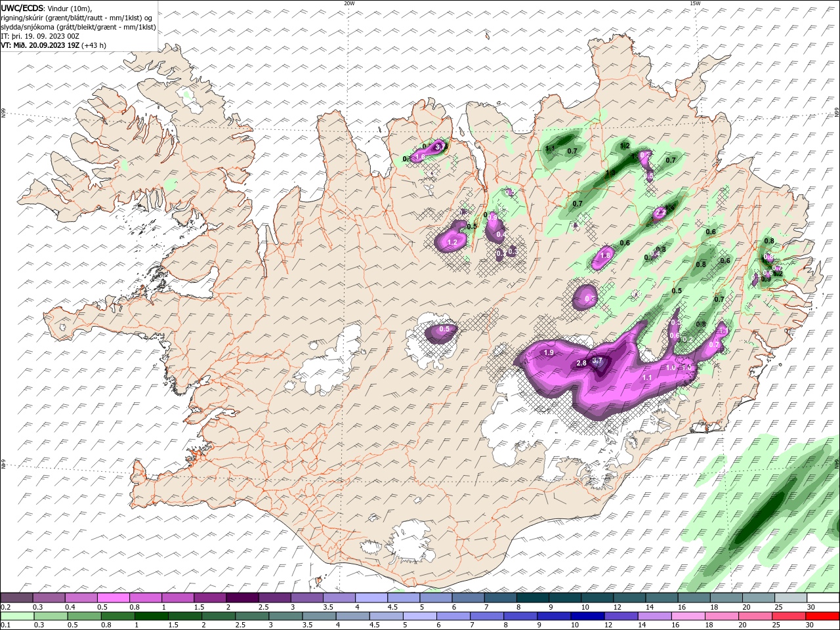The width and height of the screenshot is (840, 630).
Task: Click the 15W longitude label
Action: pos(694,3)
